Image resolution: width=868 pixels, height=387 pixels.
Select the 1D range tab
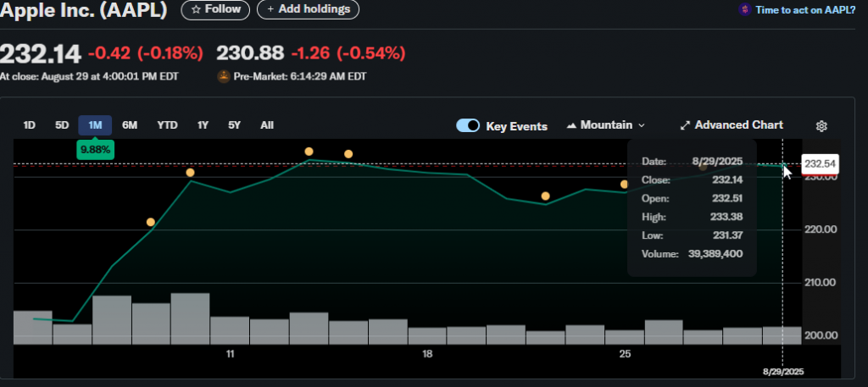pos(30,125)
